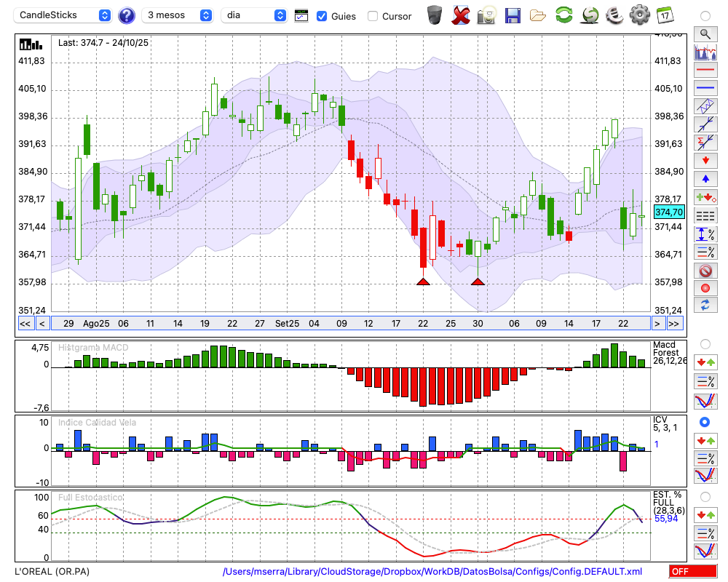This screenshot has height=582, width=728.
Task: Select the radio button above main chart tools
Action: click(705, 16)
